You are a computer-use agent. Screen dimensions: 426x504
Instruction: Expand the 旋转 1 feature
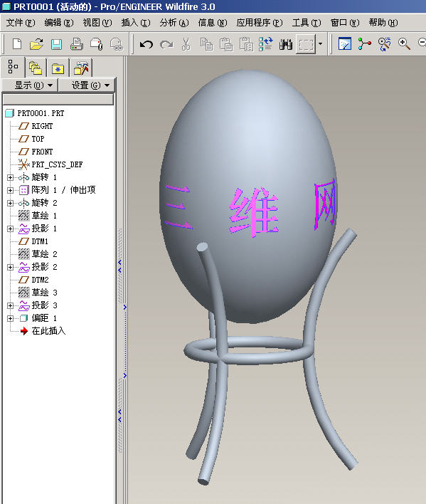click(x=10, y=177)
